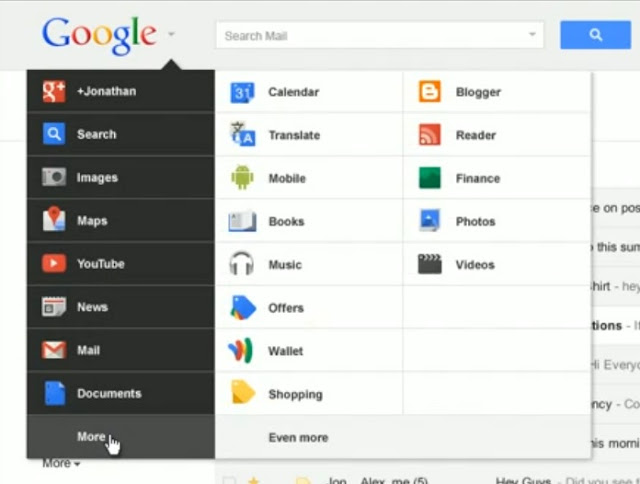This screenshot has height=484, width=640.
Task: Click the YouTube play icon
Action: 54,263
